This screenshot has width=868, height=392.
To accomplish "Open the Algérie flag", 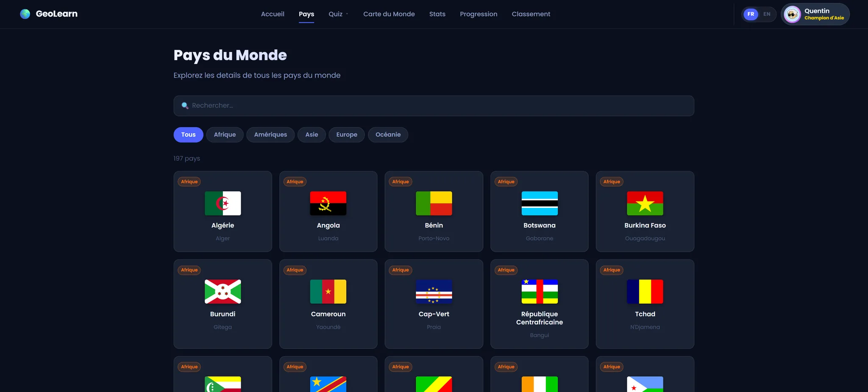I will coord(223,203).
